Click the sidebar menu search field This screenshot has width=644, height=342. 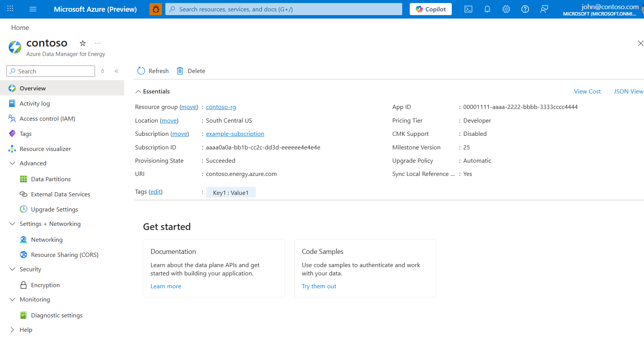point(51,71)
